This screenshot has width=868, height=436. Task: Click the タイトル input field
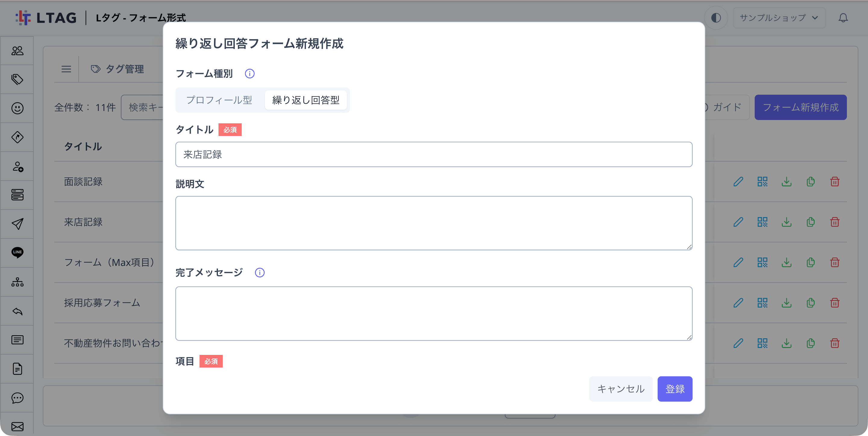[x=434, y=154]
